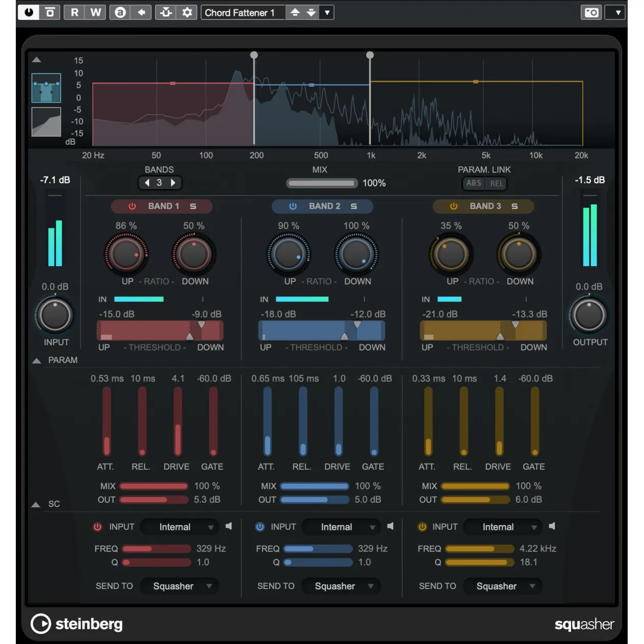This screenshot has width=644, height=644.
Task: Increase the number of bands
Action: [173, 183]
